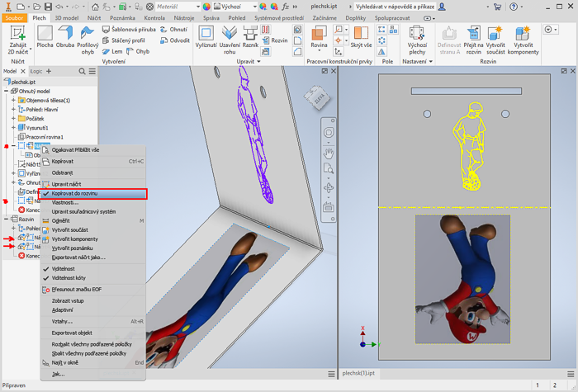
Task: Select the Obruba flange tool
Action: click(65, 37)
